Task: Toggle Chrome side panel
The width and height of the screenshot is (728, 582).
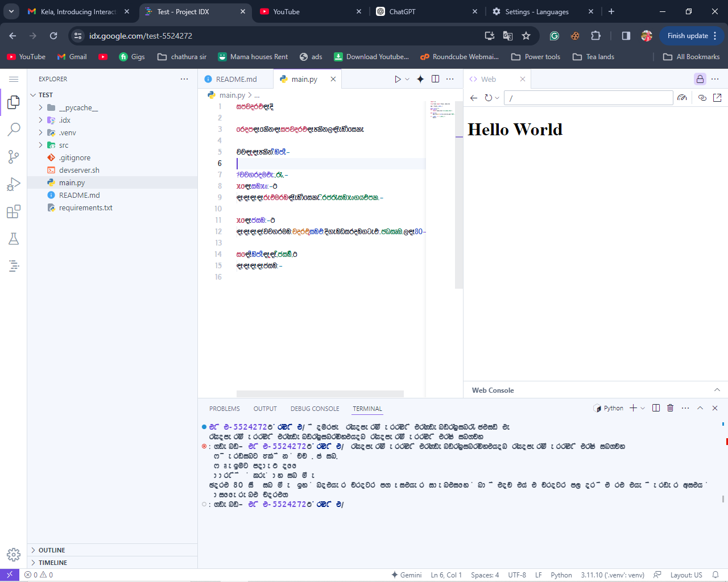Action: pyautogui.click(x=626, y=36)
